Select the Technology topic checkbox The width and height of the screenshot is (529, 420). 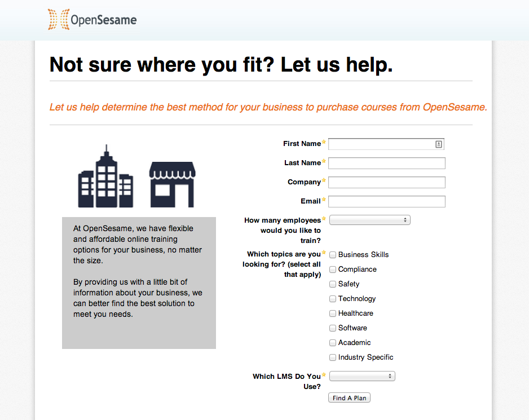pyautogui.click(x=333, y=299)
